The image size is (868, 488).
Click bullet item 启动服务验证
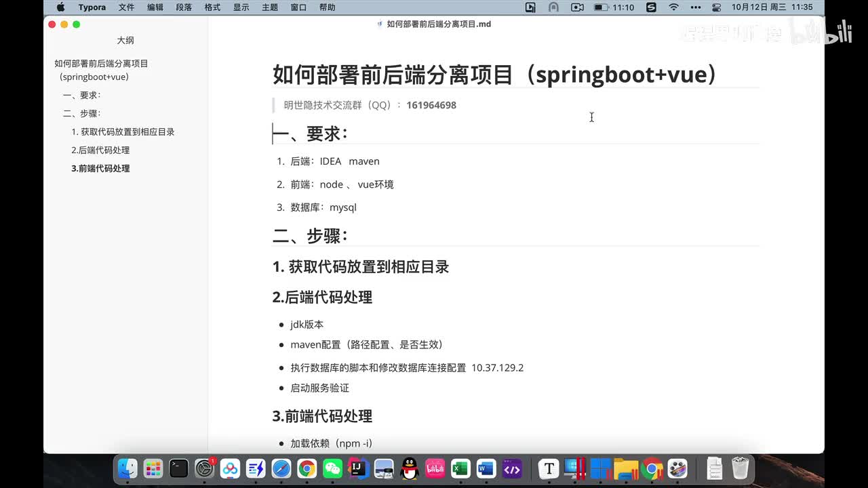[x=320, y=388]
